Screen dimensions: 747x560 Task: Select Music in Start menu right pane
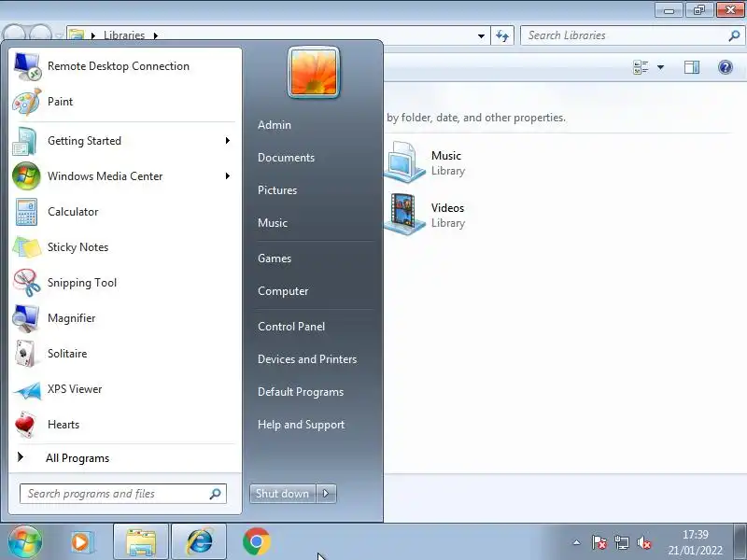273,223
